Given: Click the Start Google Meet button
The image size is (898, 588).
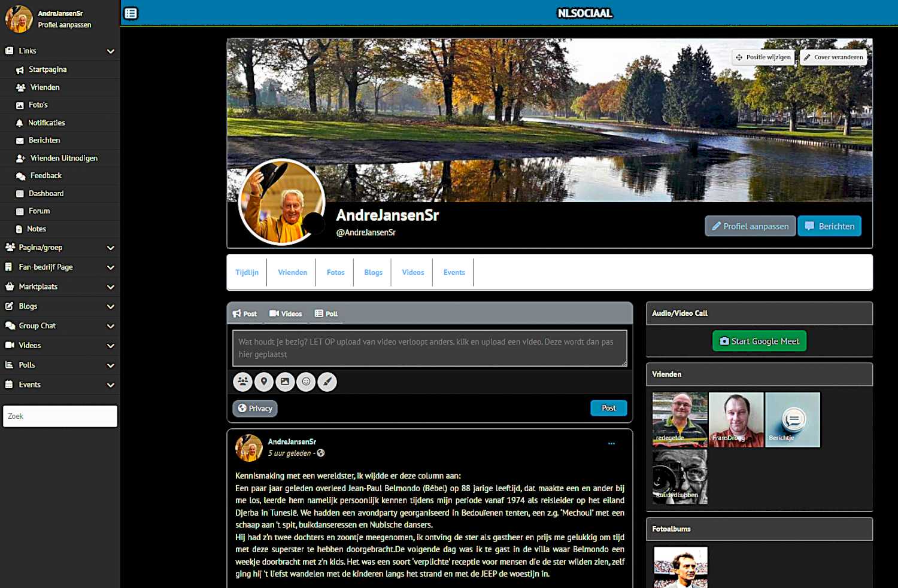Looking at the screenshot, I should point(759,341).
